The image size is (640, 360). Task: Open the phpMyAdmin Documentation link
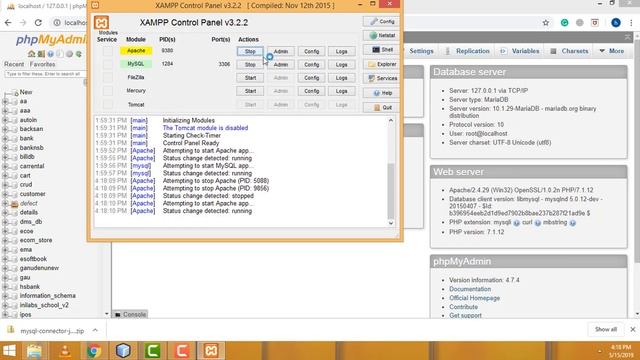(x=470, y=289)
